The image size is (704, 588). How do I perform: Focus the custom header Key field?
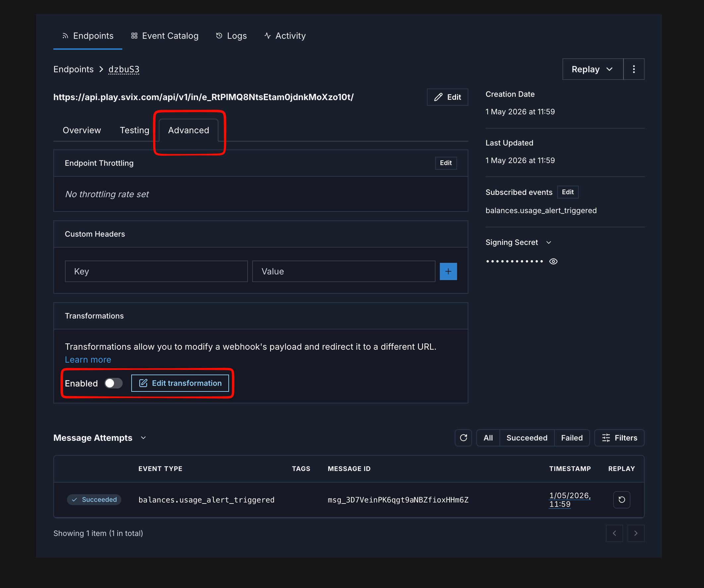156,271
